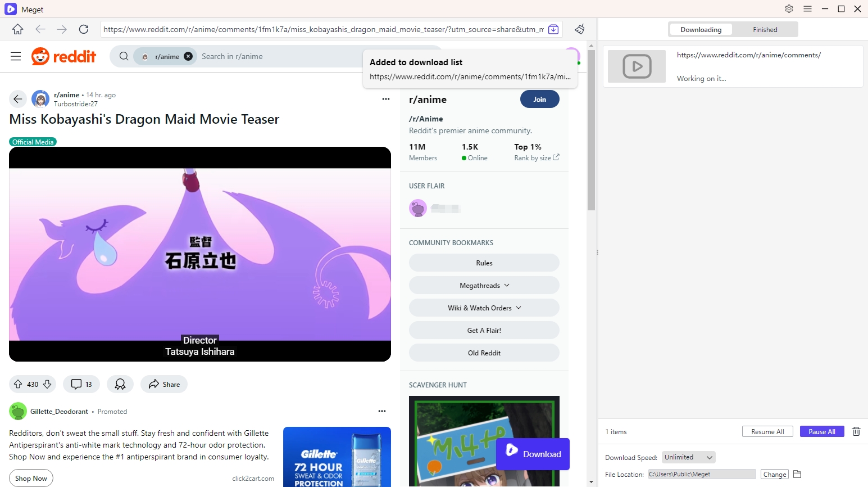
Task: Open the Meget hamburger menu
Action: pyautogui.click(x=807, y=8)
